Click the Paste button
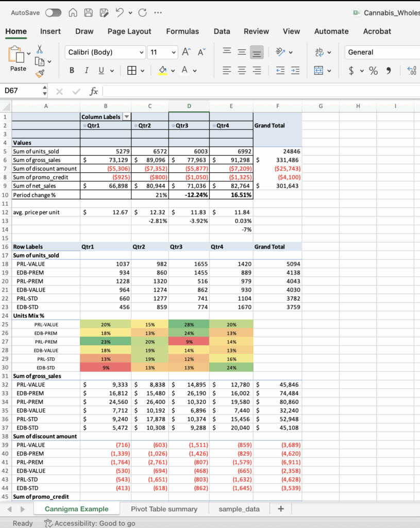Viewport: 420px width, 528px height. click(18, 69)
